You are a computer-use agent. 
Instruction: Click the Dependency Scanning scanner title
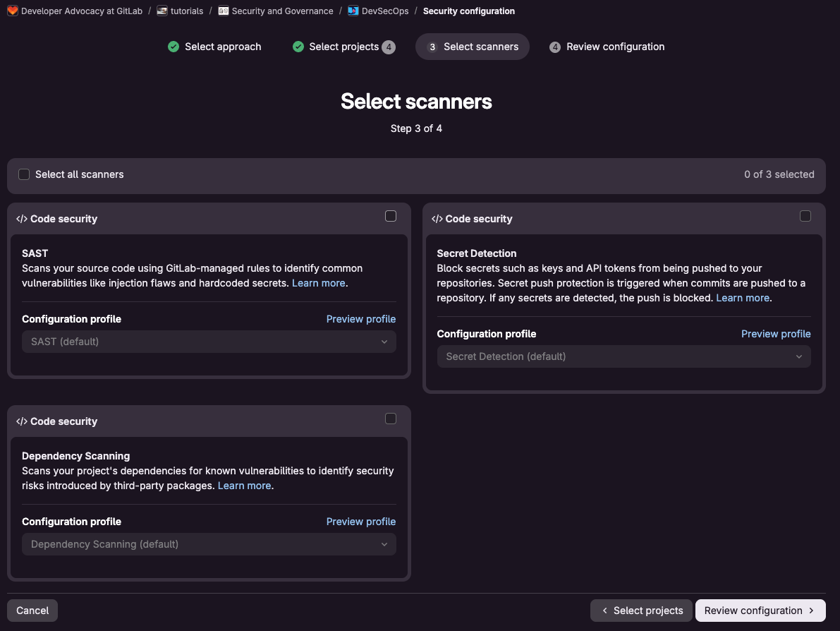pyautogui.click(x=75, y=456)
